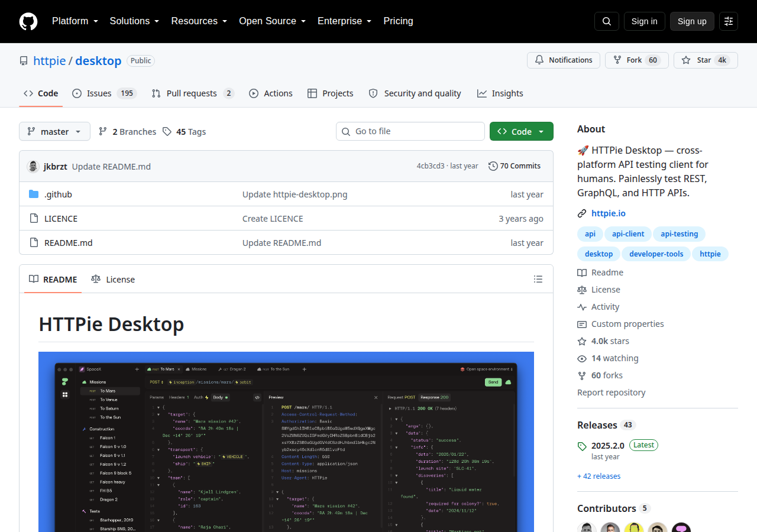Screen dimensions: 757x532
Task: Visit the httpie.io link
Action: coord(608,213)
